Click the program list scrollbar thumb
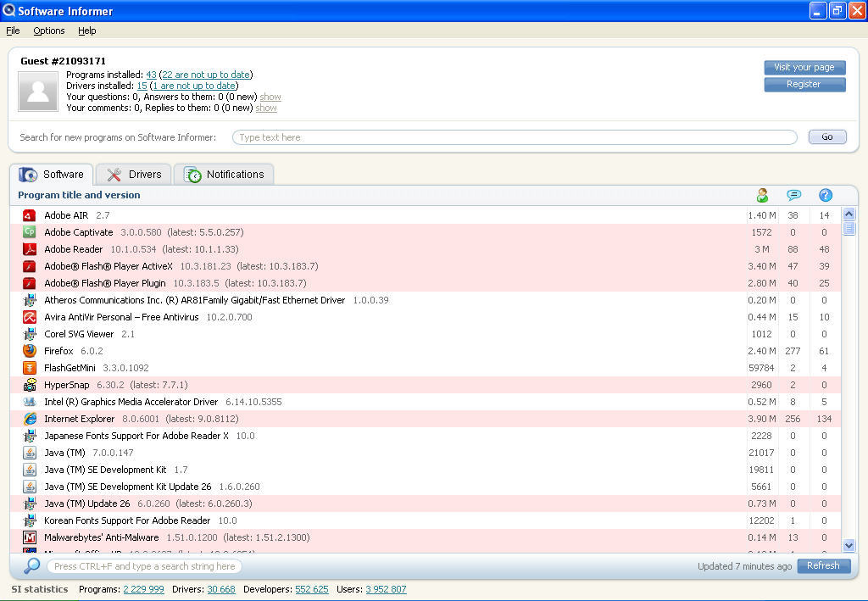Image resolution: width=868 pixels, height=601 pixels. pyautogui.click(x=849, y=228)
